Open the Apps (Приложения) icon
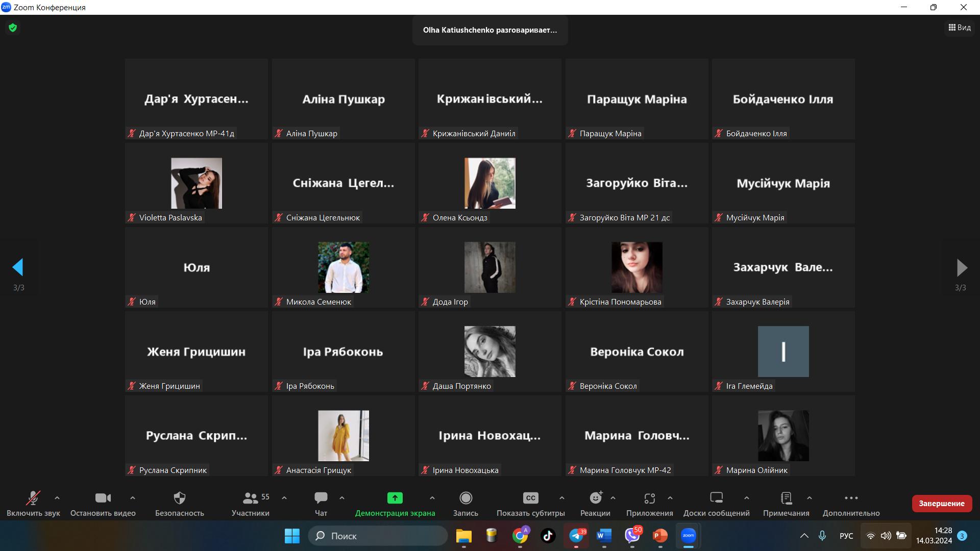 tap(649, 498)
